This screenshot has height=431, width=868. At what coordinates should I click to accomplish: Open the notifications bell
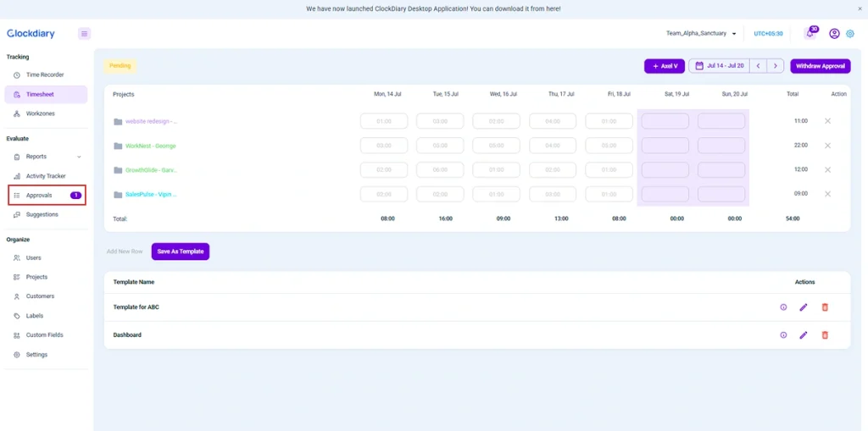coord(810,33)
